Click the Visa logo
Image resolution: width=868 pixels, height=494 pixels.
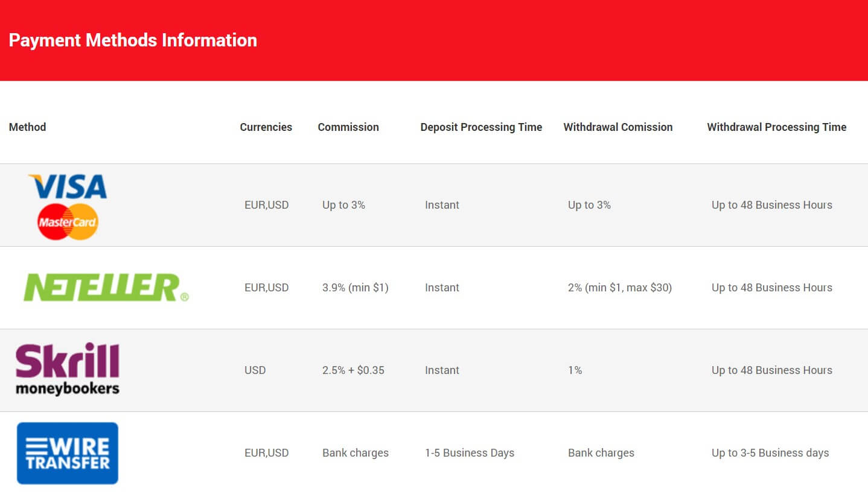tap(68, 186)
